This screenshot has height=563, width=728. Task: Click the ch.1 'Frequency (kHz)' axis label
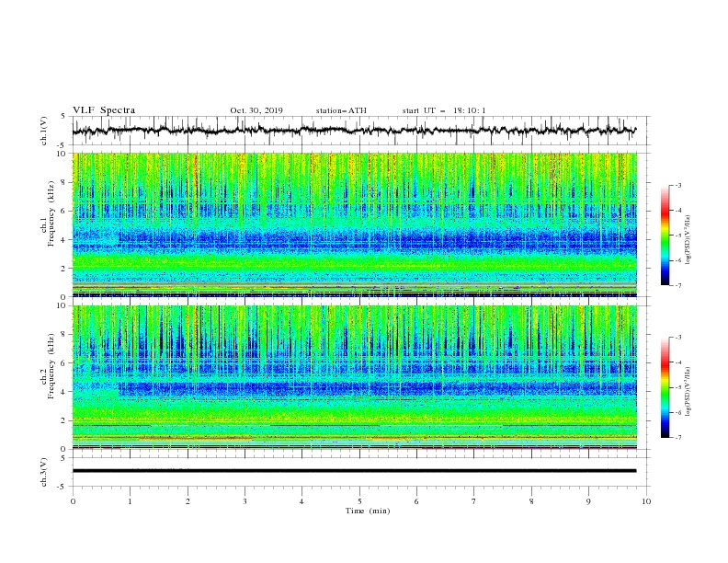click(51, 214)
